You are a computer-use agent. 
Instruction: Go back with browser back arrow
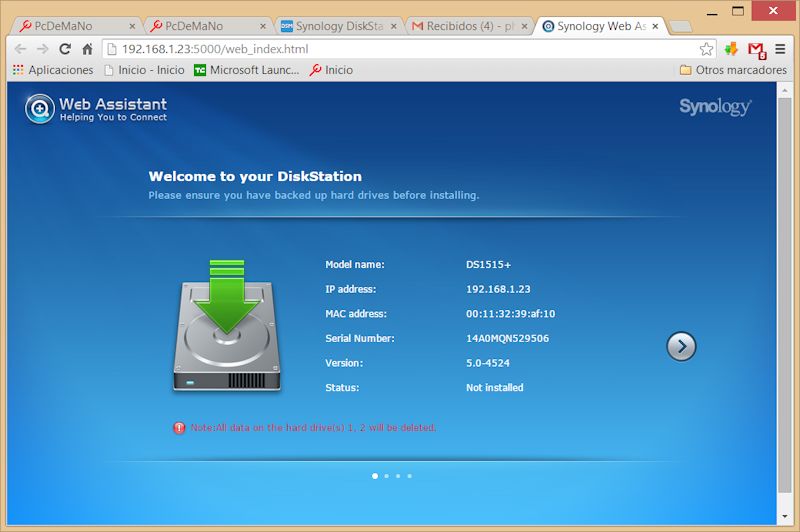click(x=20, y=49)
